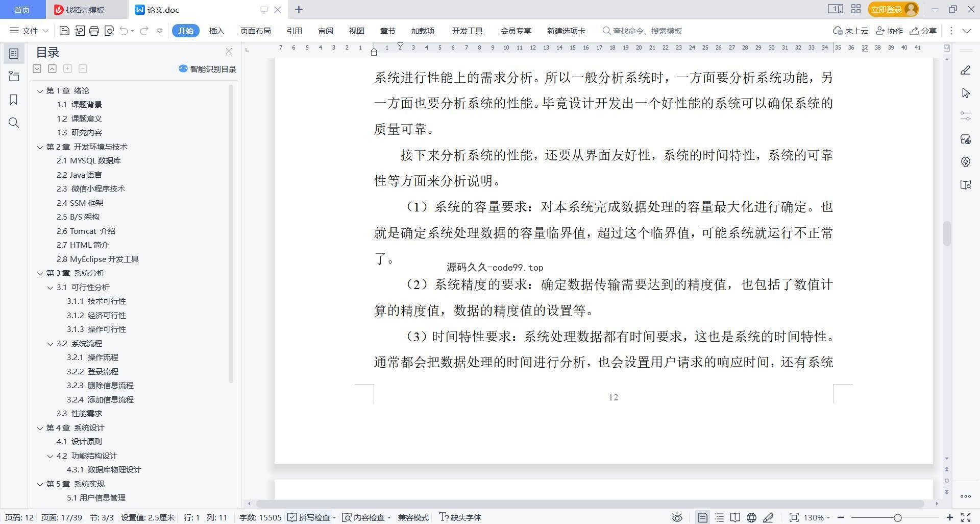Collapse 3.2 系统流程 node

point(50,344)
